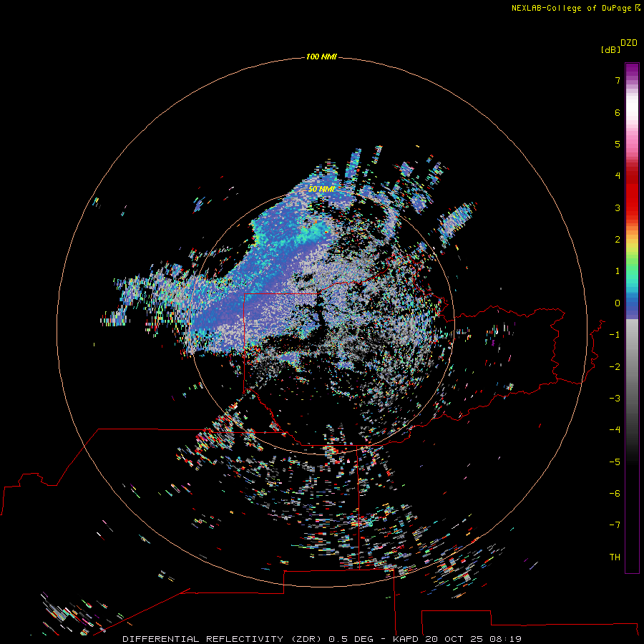Click the 0.5 DEG elevation angle in caption
This screenshot has width=644, height=644.
point(351,639)
